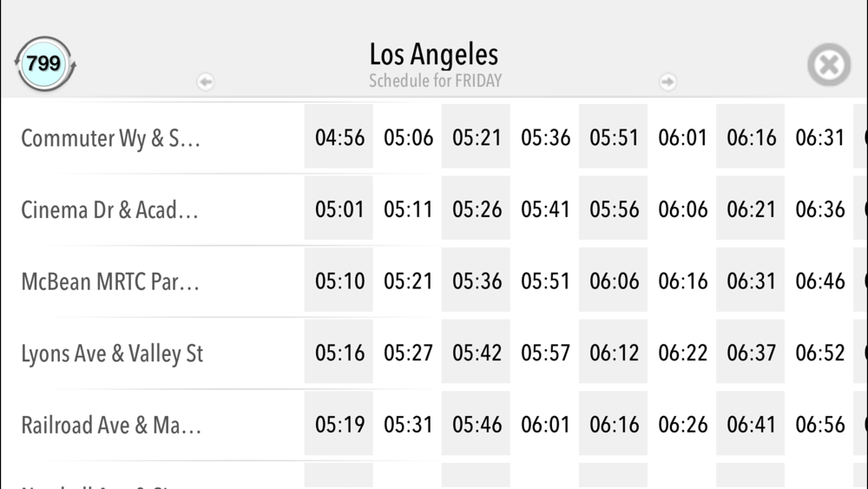Select the Cinema Dr & Acad stop
This screenshot has height=489, width=868.
coord(110,210)
